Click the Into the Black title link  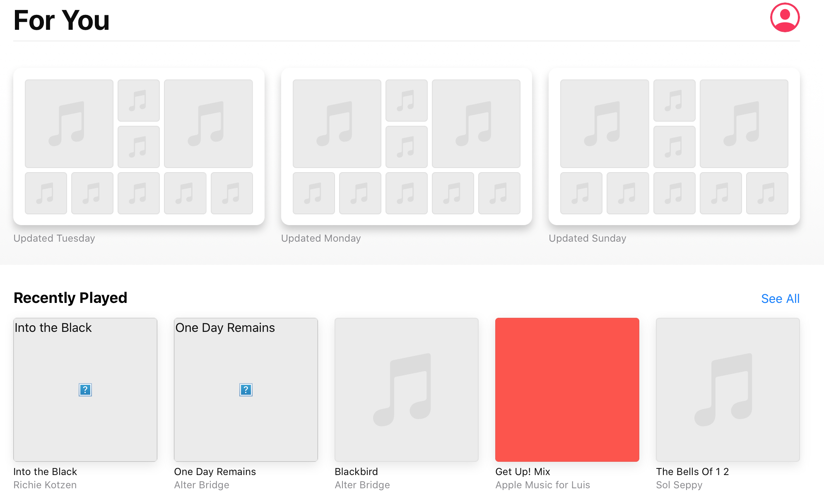(x=45, y=471)
